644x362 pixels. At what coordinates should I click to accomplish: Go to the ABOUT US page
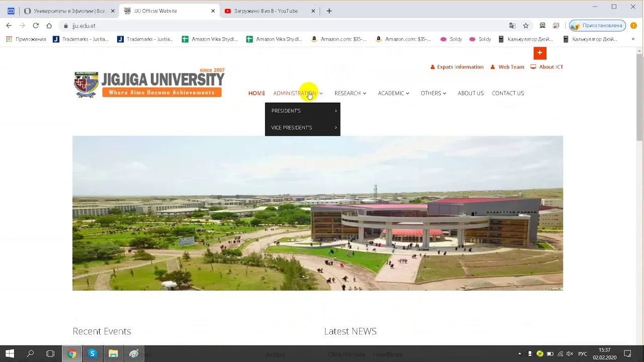[x=470, y=93]
